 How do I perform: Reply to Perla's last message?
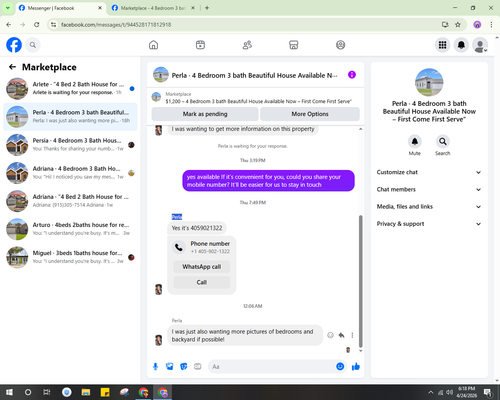click(341, 335)
